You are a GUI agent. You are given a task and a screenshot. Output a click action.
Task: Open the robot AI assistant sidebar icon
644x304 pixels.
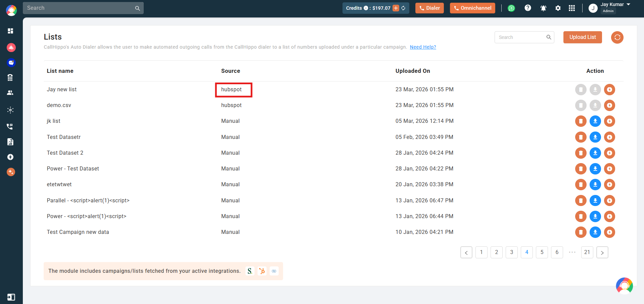(11, 47)
